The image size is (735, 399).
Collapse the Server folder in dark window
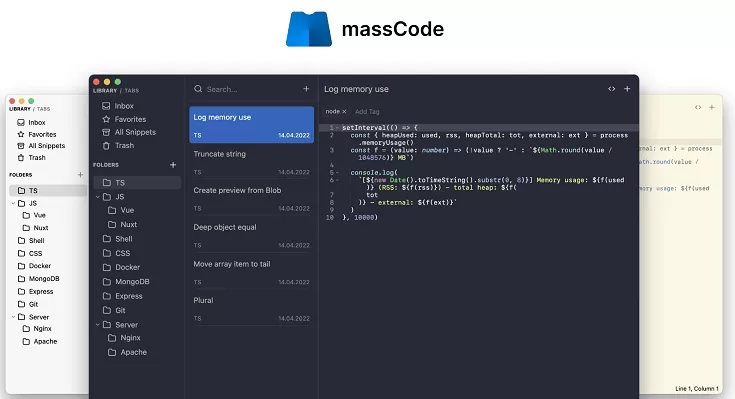tap(98, 324)
